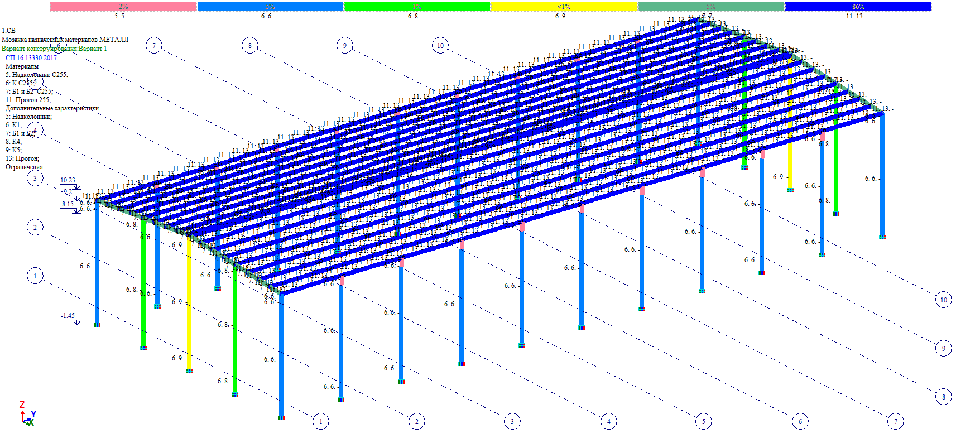Select the pink 2% legend swatch

123,7
